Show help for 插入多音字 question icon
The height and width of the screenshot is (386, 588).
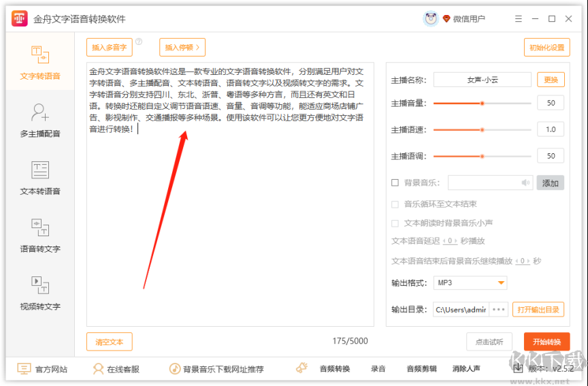click(139, 42)
